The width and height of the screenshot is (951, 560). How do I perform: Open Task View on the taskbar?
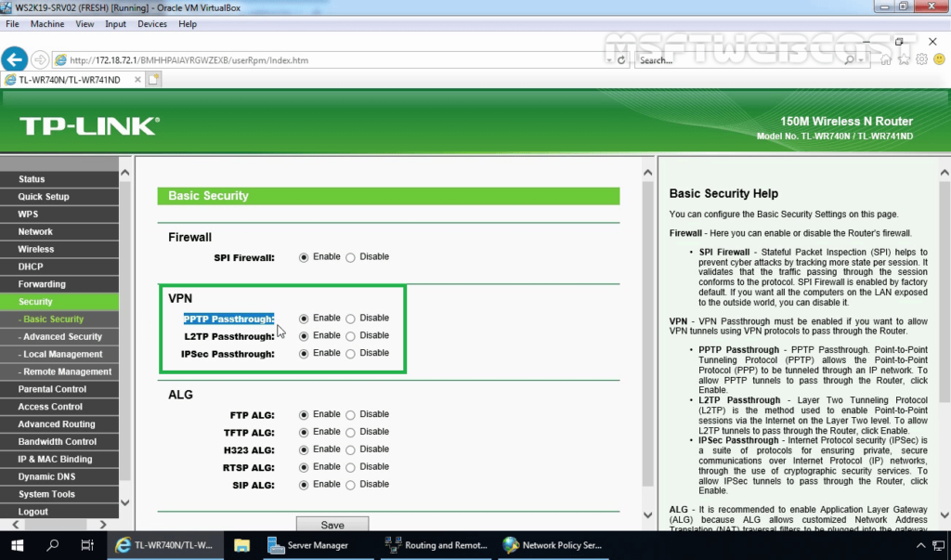click(87, 545)
